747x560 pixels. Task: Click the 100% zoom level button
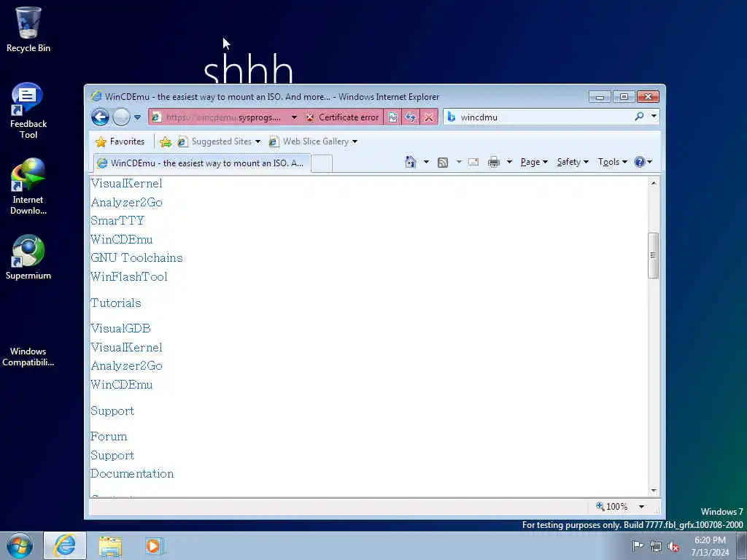(x=612, y=507)
